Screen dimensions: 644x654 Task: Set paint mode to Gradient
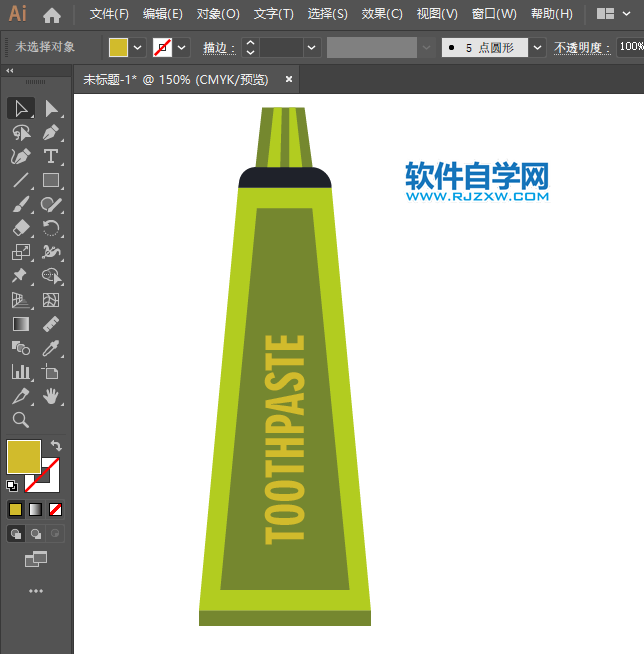click(35, 509)
